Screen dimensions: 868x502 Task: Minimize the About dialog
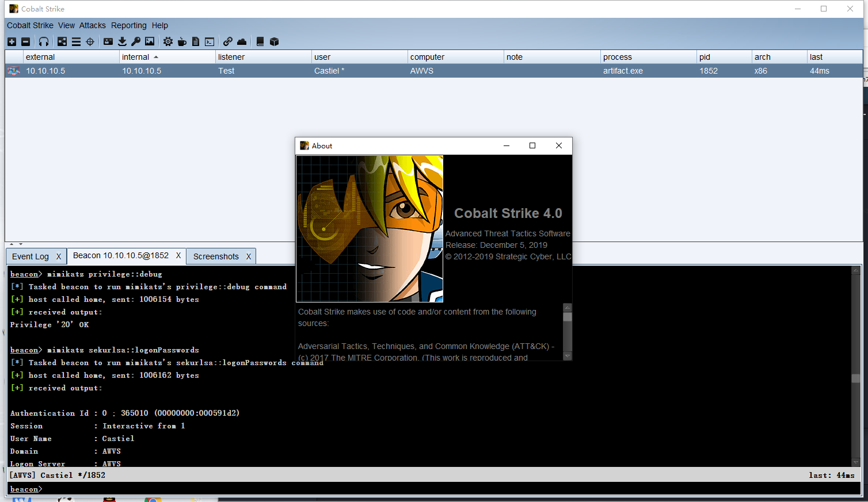507,145
